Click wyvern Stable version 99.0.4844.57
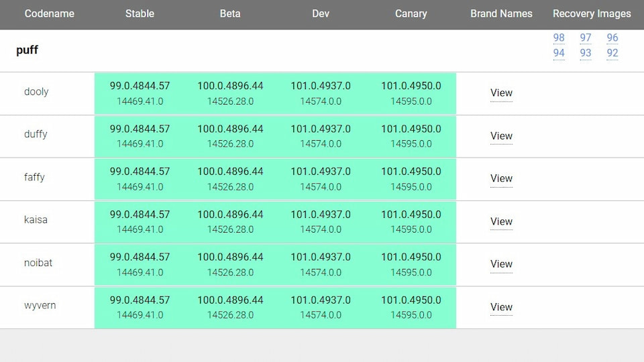 140,300
